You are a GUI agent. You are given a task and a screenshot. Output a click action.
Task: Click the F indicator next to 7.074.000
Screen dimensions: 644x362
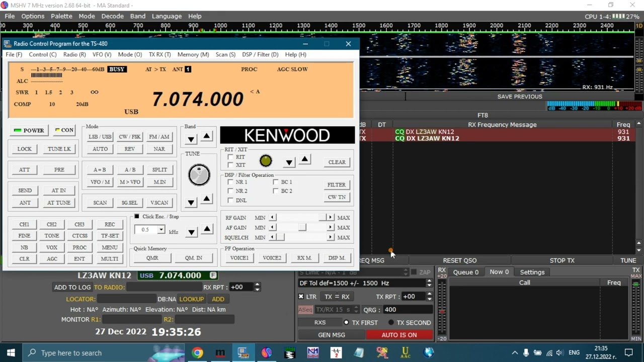pos(213,275)
